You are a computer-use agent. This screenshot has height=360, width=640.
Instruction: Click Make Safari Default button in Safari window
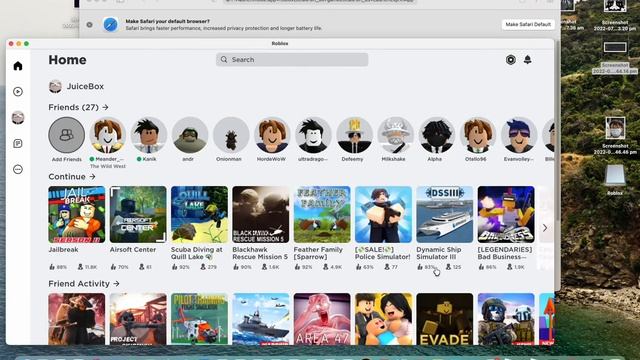pyautogui.click(x=528, y=24)
